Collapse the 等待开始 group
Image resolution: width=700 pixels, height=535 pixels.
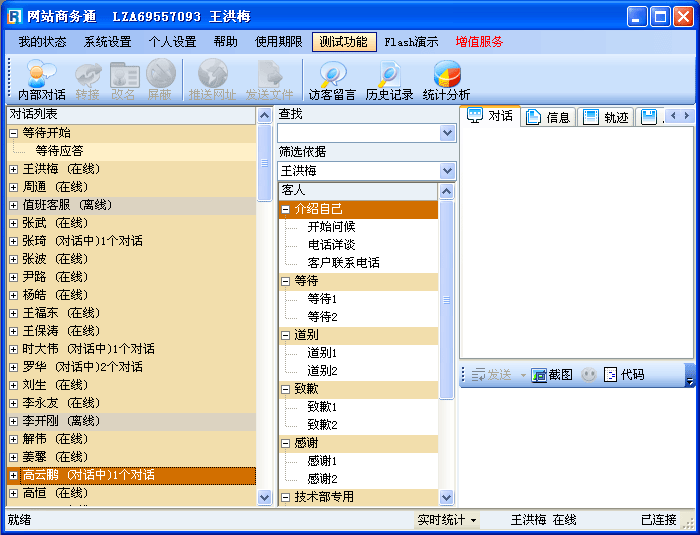pyautogui.click(x=14, y=133)
